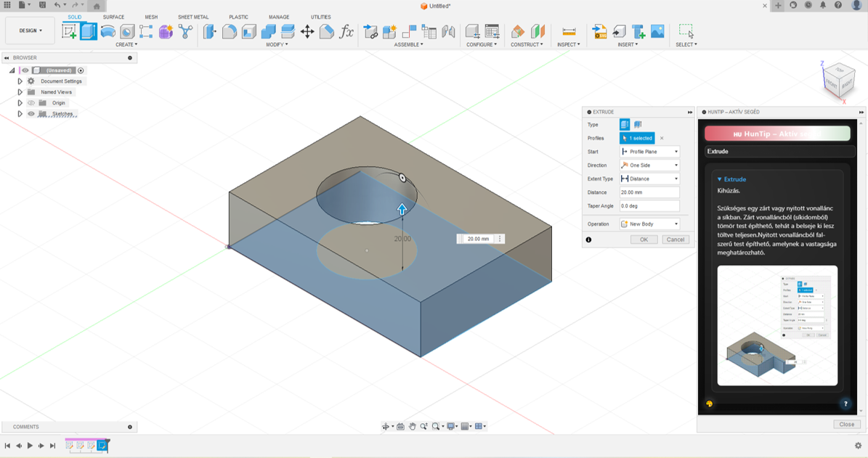
Task: Click the timeline play button
Action: [30, 446]
